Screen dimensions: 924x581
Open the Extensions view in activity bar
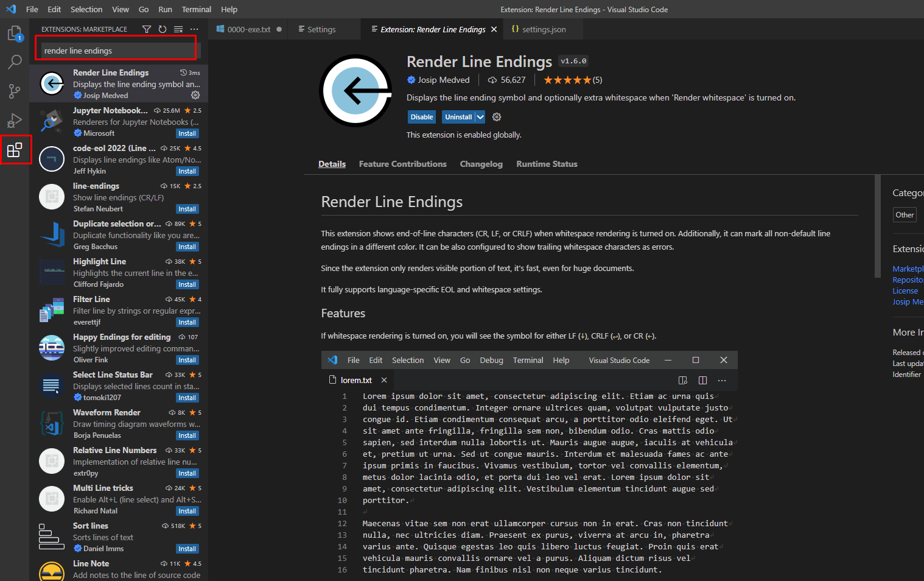click(15, 150)
